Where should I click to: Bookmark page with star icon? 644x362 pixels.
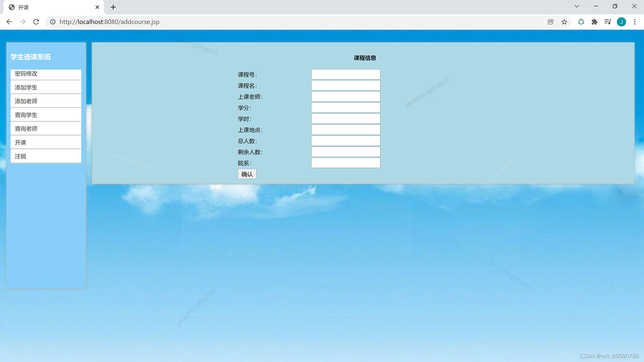565,22
